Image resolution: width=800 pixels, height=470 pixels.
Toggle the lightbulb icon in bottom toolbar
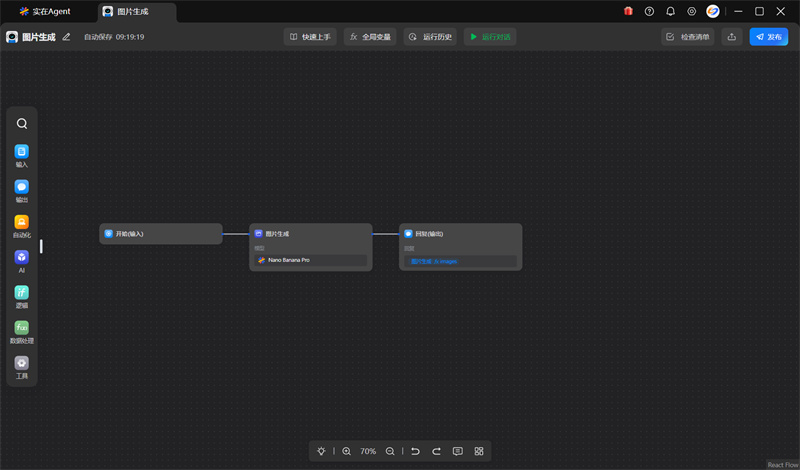[321, 452]
